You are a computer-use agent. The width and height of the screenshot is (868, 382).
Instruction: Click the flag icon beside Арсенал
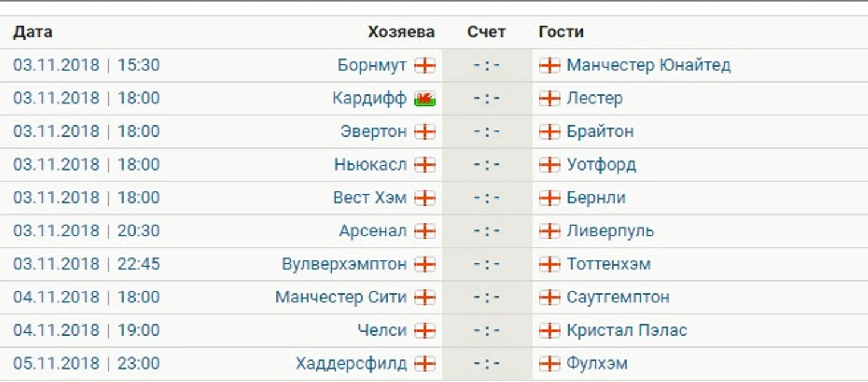click(425, 231)
